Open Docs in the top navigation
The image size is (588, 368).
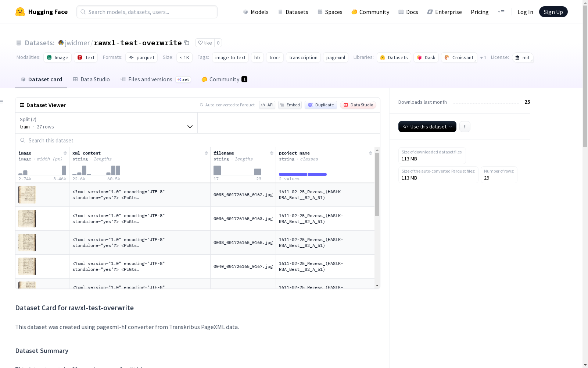pos(408,12)
